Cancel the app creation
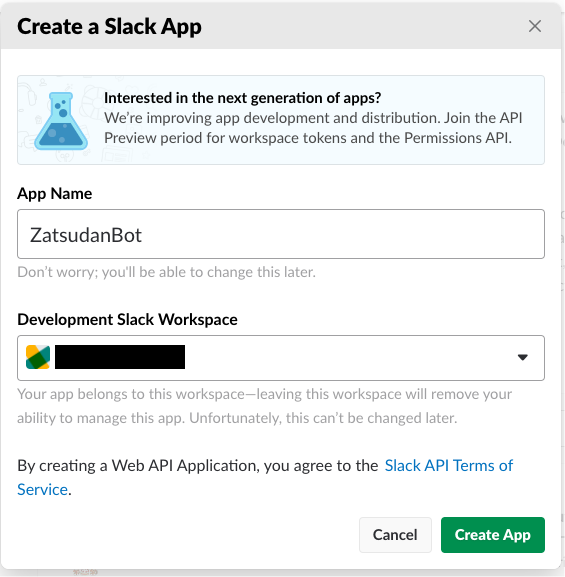565x577 pixels. (x=395, y=535)
